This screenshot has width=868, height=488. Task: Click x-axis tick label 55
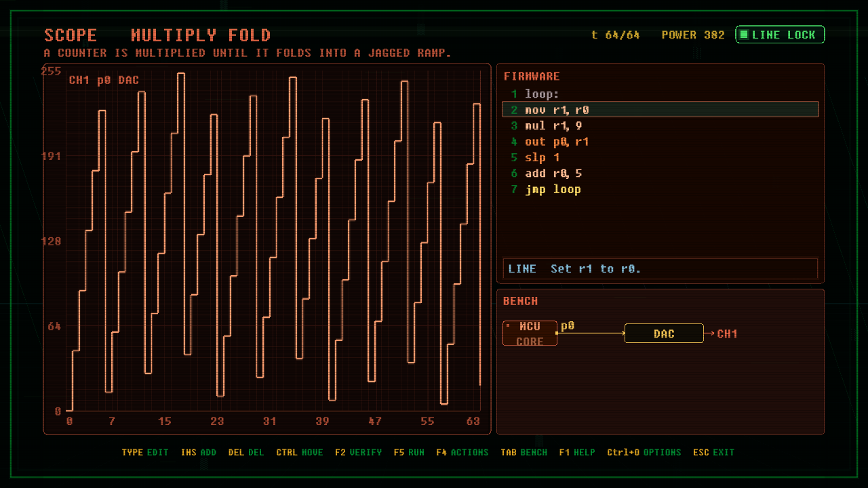(x=427, y=421)
